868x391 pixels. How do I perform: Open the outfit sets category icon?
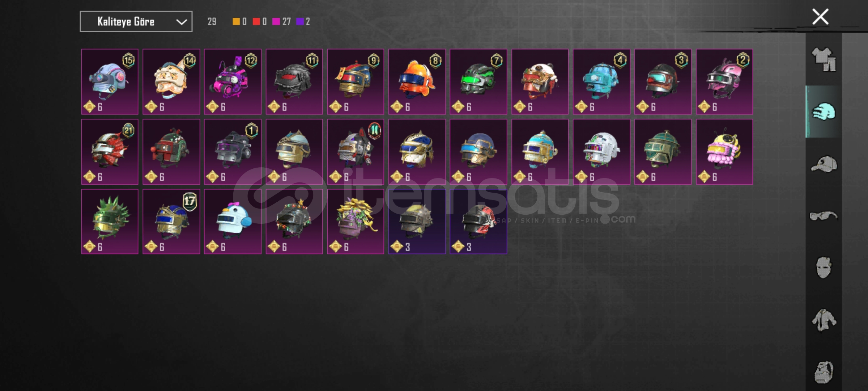pyautogui.click(x=824, y=60)
